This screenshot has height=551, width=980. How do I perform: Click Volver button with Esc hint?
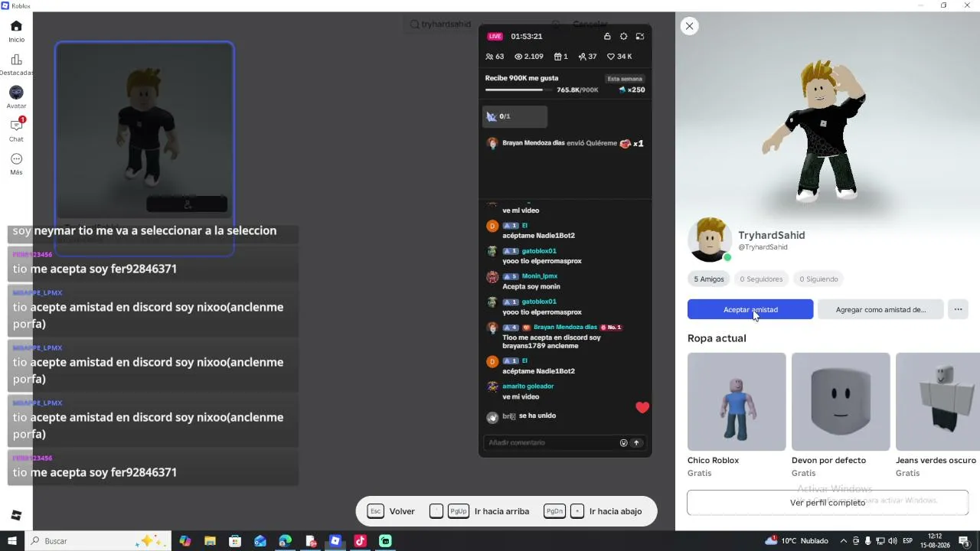click(x=391, y=511)
